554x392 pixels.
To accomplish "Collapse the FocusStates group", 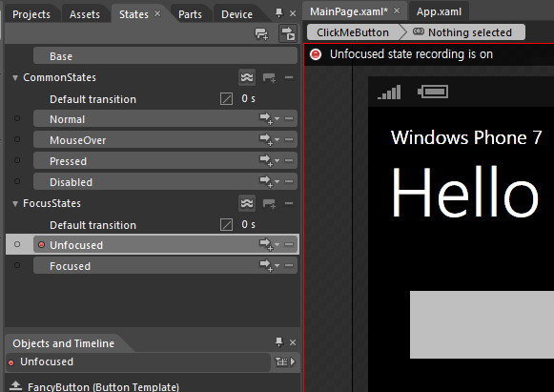I will pyautogui.click(x=15, y=203).
